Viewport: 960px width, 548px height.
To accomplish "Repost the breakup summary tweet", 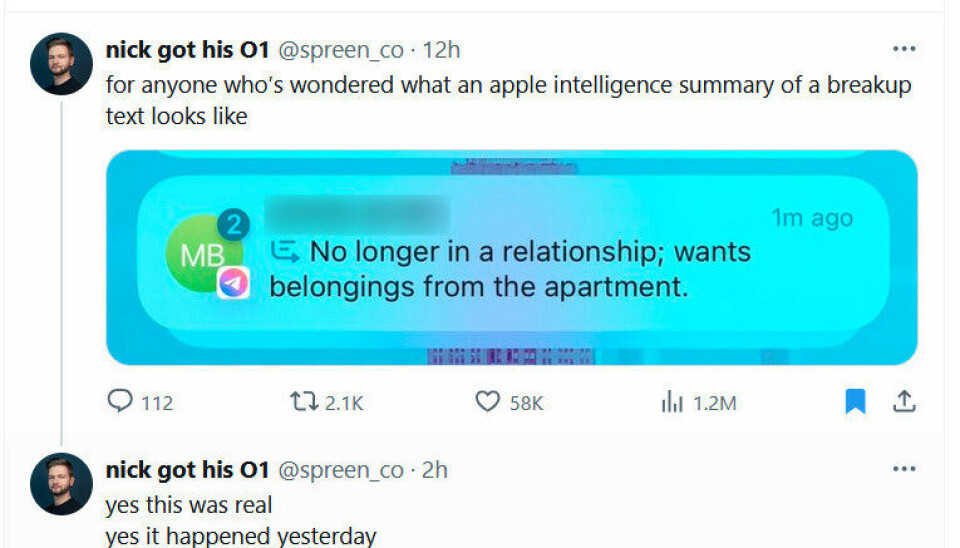I will (x=301, y=402).
